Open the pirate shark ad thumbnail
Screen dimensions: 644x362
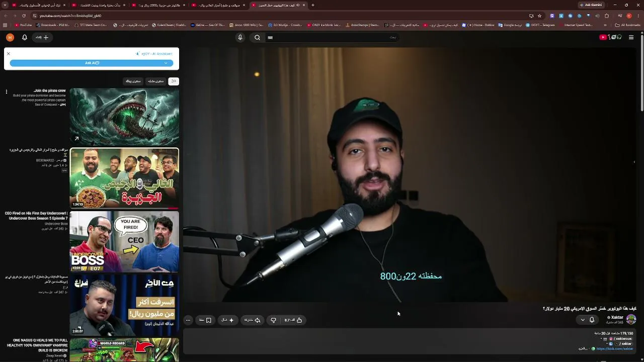(x=124, y=117)
